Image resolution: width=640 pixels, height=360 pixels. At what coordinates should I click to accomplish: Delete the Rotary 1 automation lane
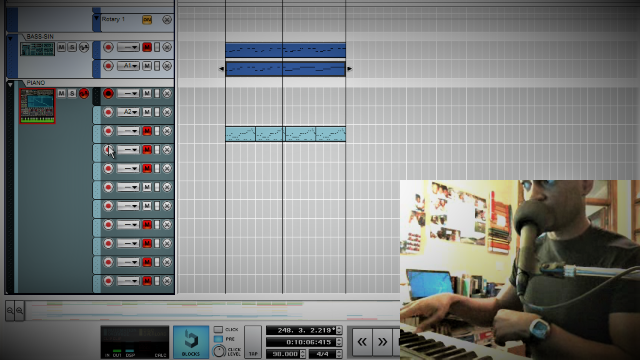(167, 20)
